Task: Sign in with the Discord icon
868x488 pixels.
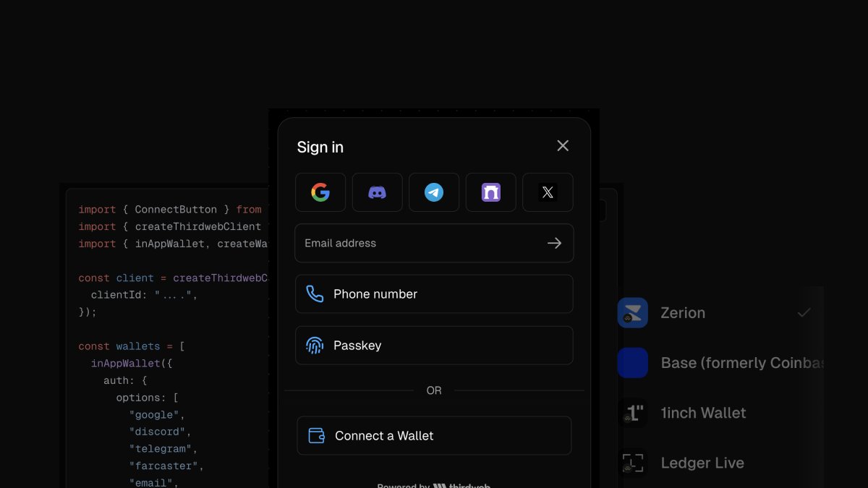Action: pos(377,192)
